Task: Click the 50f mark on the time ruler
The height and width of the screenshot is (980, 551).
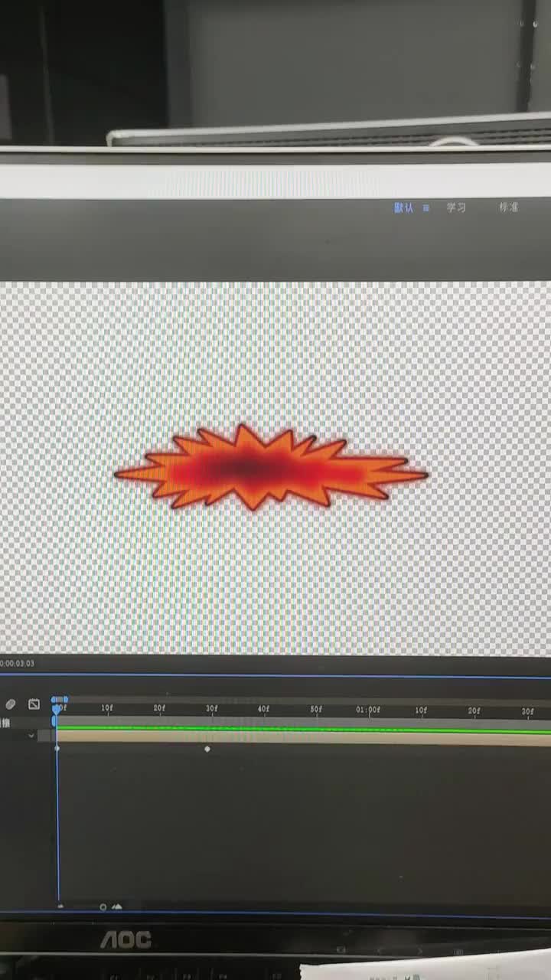Action: coord(315,710)
